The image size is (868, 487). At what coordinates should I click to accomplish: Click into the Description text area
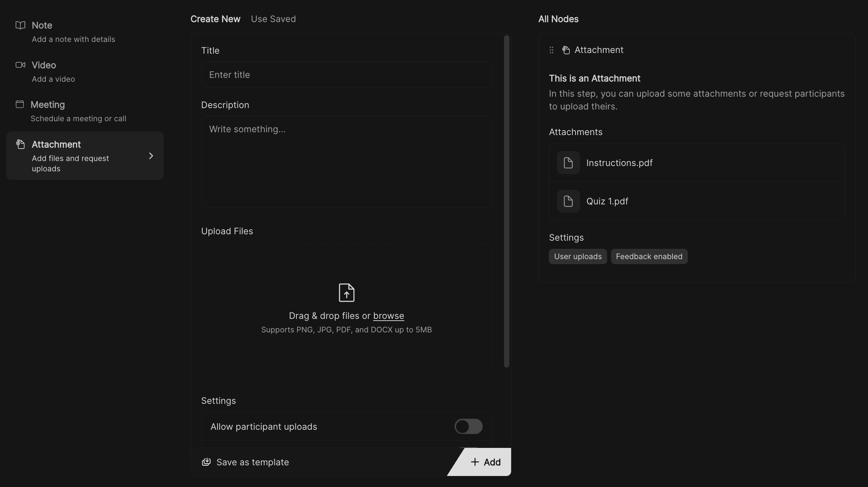(x=346, y=162)
